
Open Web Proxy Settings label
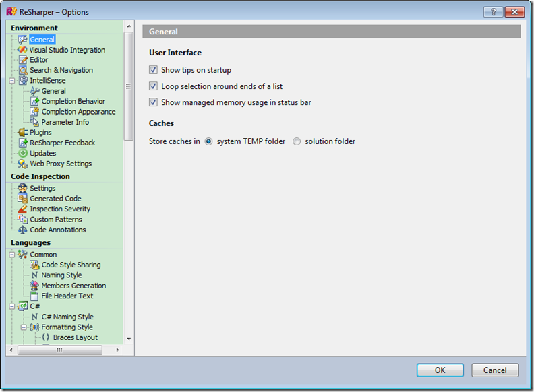[61, 164]
